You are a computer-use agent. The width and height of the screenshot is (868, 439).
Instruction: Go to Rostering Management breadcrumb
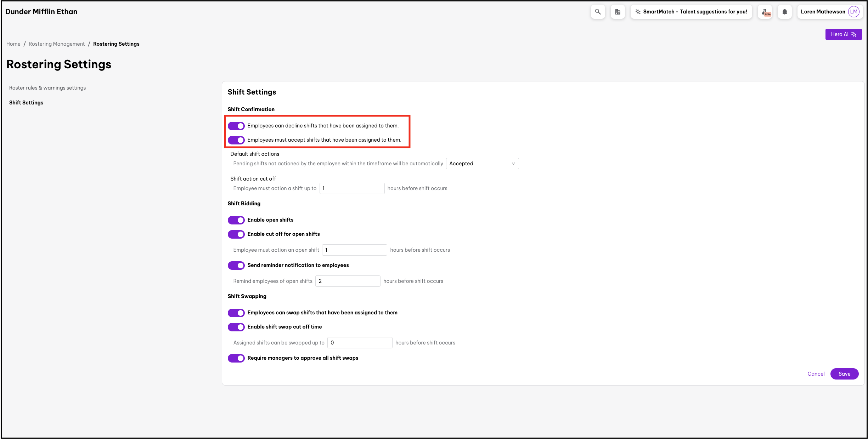[x=57, y=44]
